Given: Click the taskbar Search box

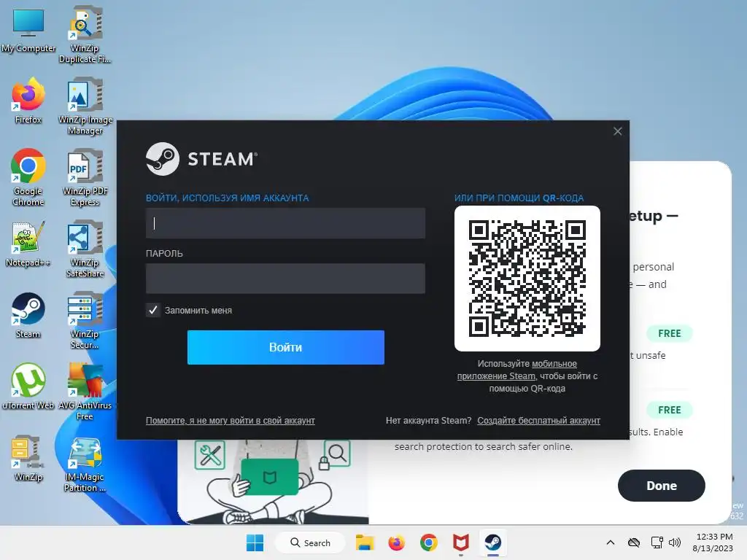Looking at the screenshot, I should pyautogui.click(x=311, y=542).
